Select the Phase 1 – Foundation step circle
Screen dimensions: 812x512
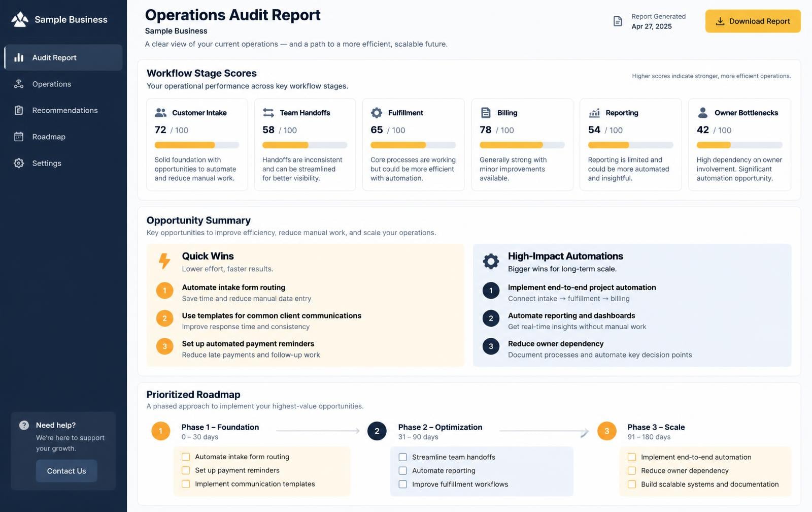tap(160, 431)
